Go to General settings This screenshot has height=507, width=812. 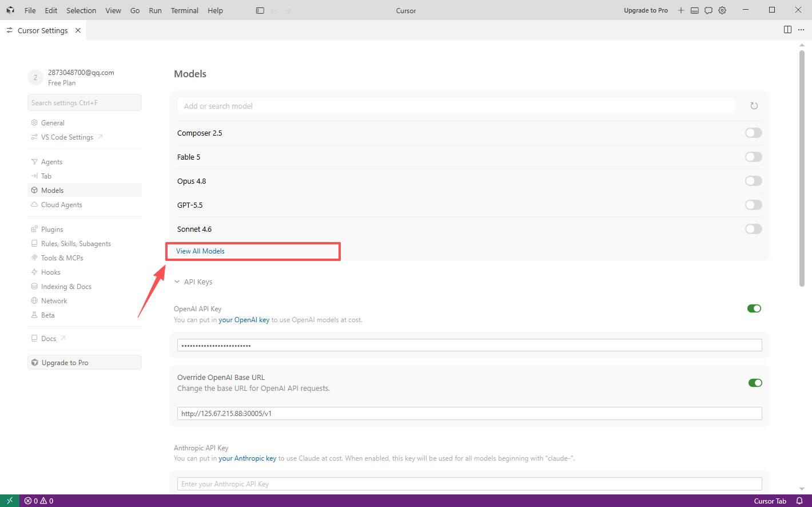pyautogui.click(x=85, y=123)
